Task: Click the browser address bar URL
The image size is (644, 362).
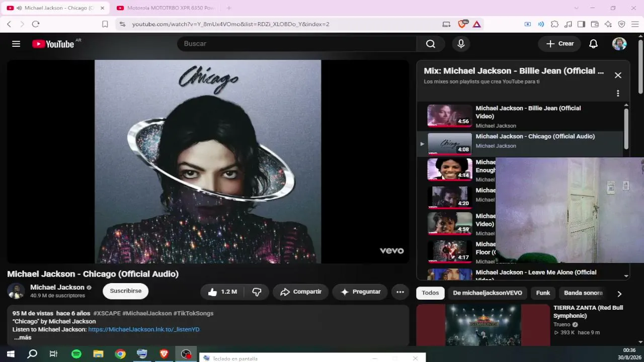Action: [231, 24]
